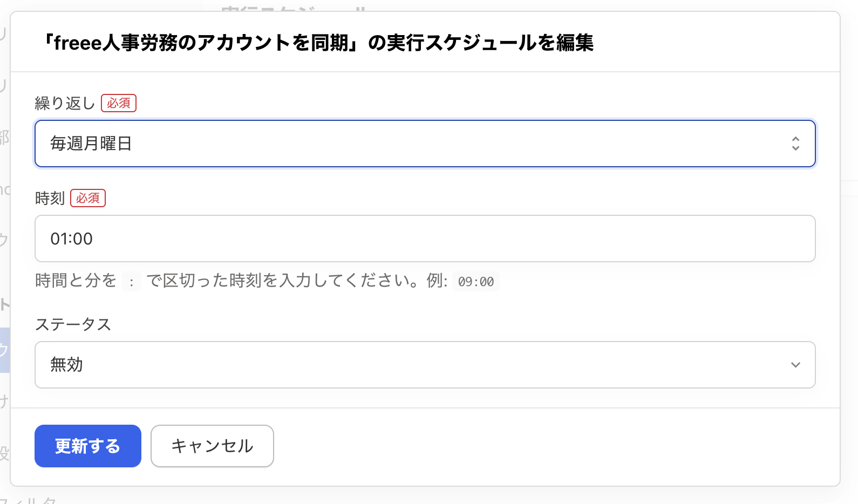The height and width of the screenshot is (504, 858).
Task: Click the hint text 時間と分を below time field
Action: (x=76, y=281)
